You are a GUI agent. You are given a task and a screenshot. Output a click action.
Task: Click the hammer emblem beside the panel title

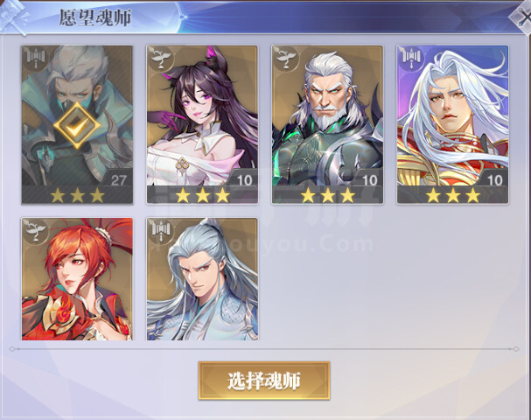coord(15,17)
